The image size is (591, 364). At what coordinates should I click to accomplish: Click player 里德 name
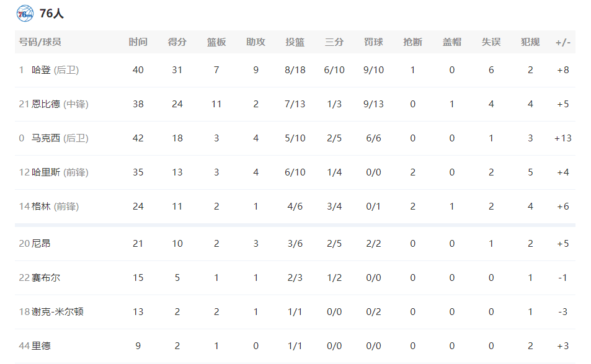(41, 346)
